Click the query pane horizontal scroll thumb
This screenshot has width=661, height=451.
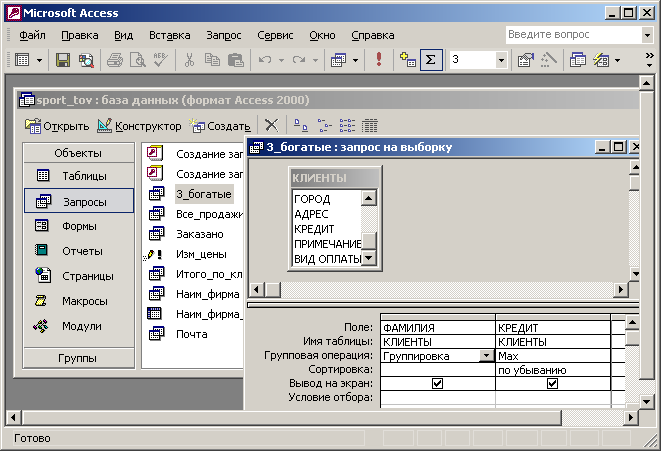point(273,290)
